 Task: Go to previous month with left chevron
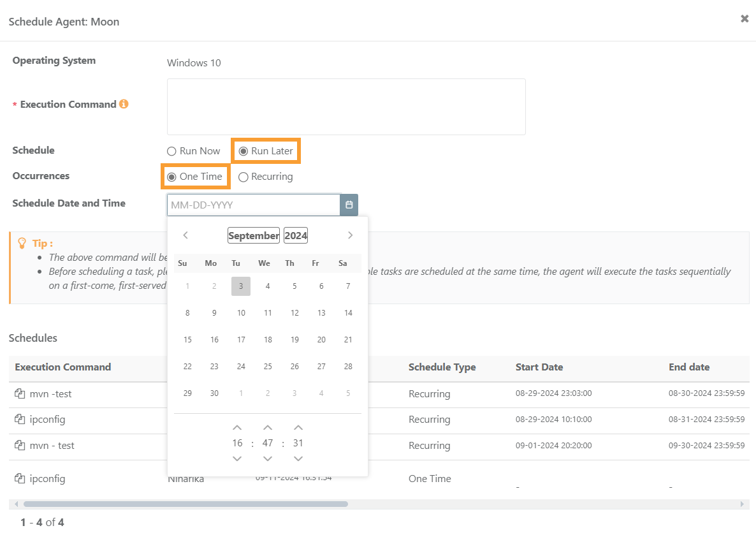click(x=185, y=235)
